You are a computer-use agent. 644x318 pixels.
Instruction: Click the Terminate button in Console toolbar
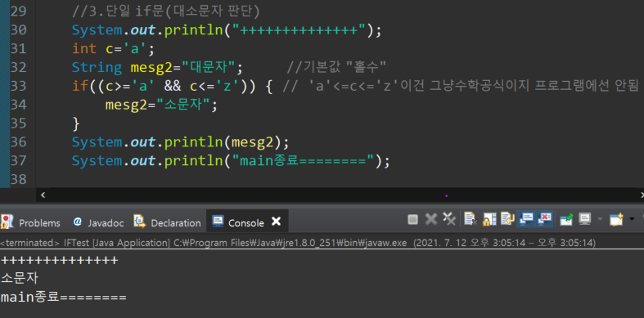pyautogui.click(x=412, y=220)
